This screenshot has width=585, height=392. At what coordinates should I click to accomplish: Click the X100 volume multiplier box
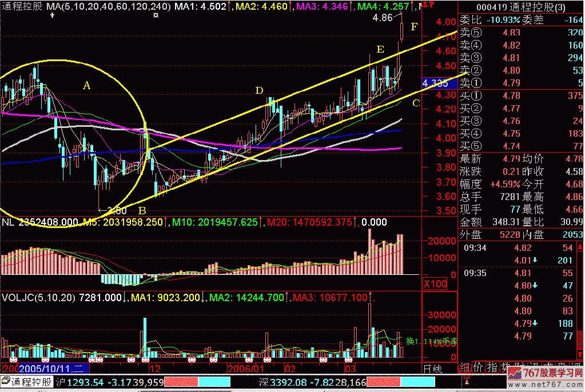pyautogui.click(x=435, y=284)
